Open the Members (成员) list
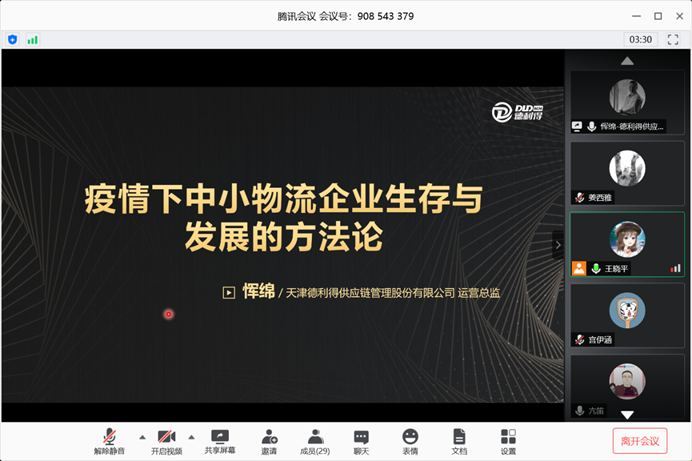 coord(315,441)
